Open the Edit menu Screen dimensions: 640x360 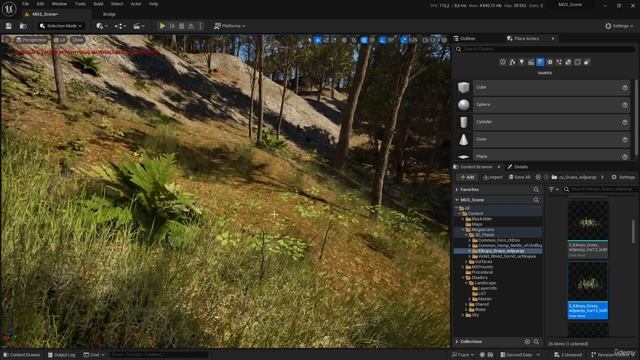pos(40,4)
